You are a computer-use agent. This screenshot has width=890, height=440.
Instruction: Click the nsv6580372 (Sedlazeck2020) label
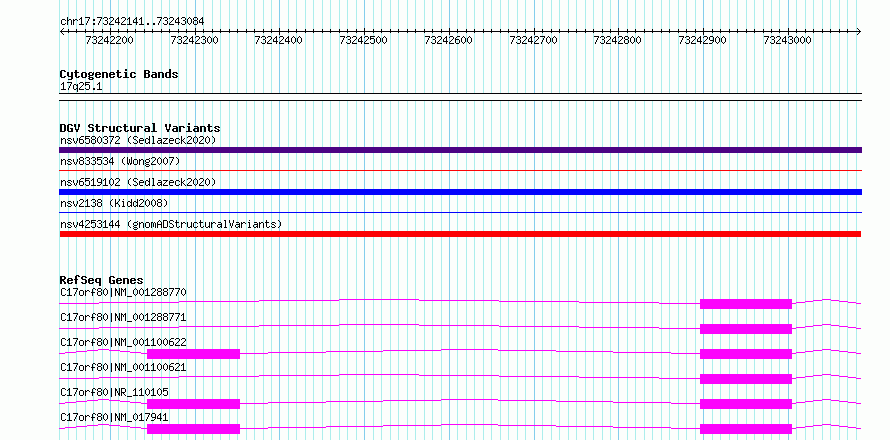pos(138,140)
